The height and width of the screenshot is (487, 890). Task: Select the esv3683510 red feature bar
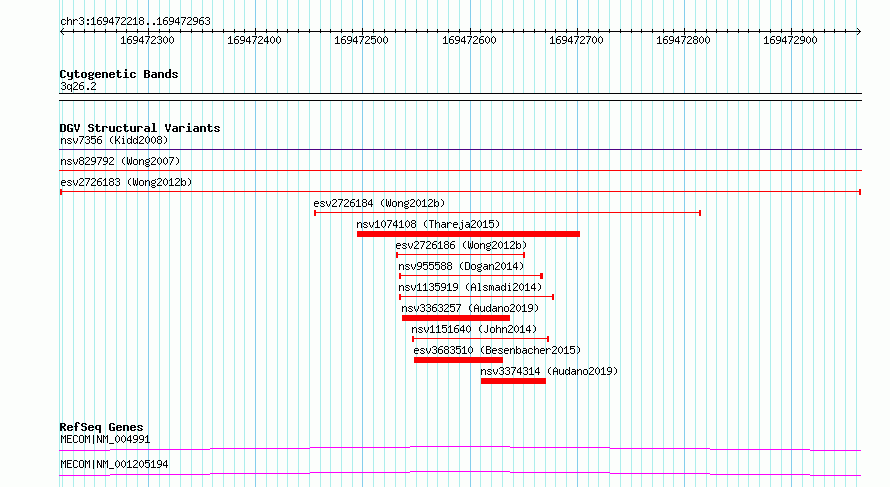pos(459,360)
